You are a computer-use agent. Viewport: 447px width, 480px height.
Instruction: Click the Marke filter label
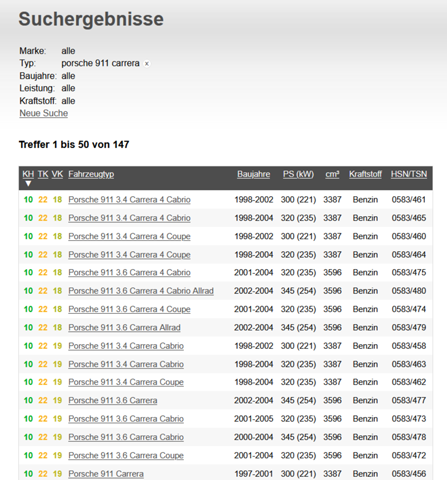(33, 51)
